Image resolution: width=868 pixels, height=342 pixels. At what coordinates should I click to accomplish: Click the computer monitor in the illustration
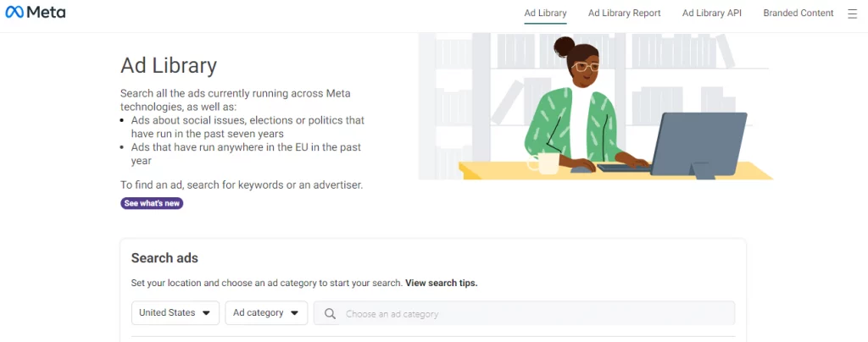697,143
